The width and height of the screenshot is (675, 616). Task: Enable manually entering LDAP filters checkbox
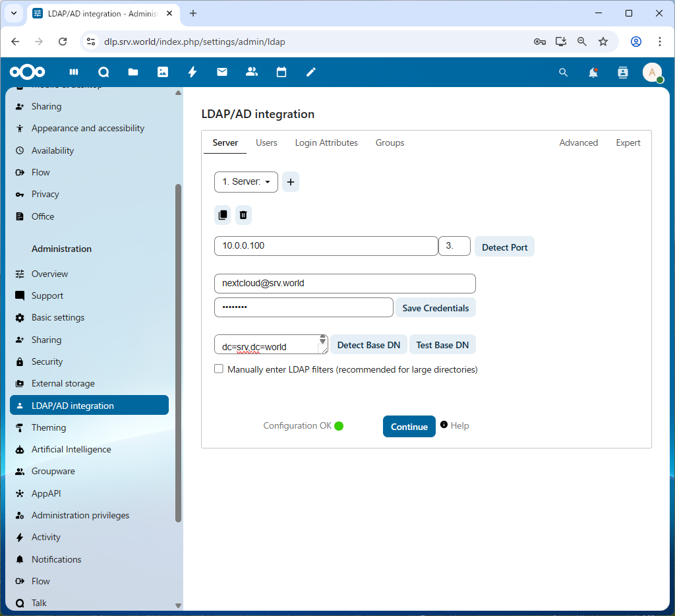point(219,369)
